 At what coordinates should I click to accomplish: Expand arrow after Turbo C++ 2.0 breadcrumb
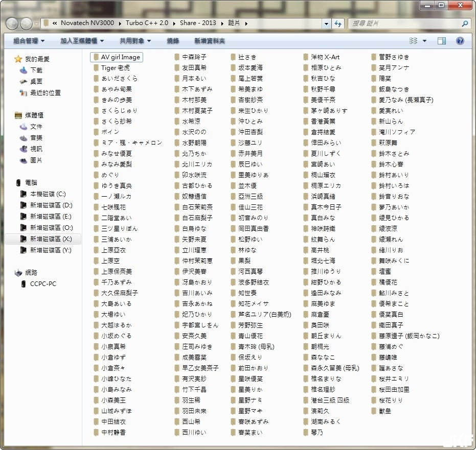coord(174,23)
